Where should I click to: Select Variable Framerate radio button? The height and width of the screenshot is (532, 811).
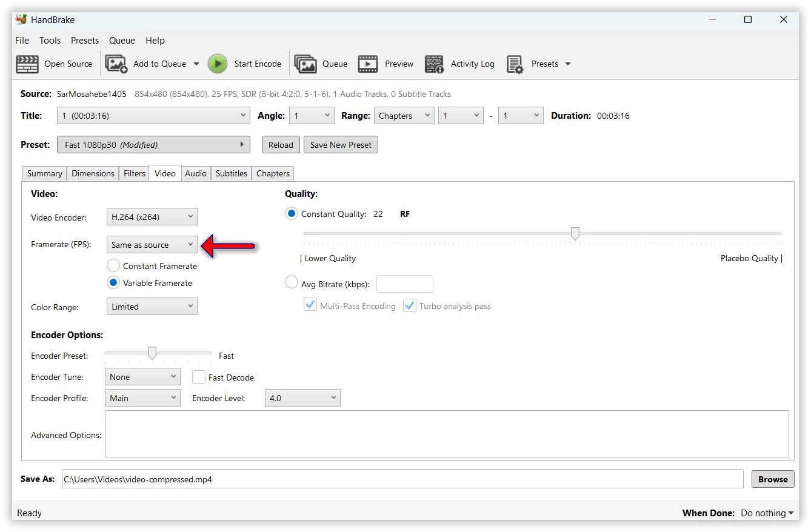[113, 283]
